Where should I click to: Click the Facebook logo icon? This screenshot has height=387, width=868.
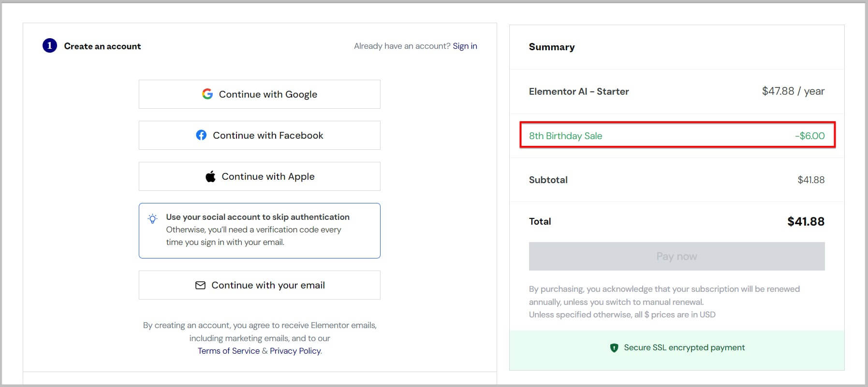pyautogui.click(x=201, y=135)
